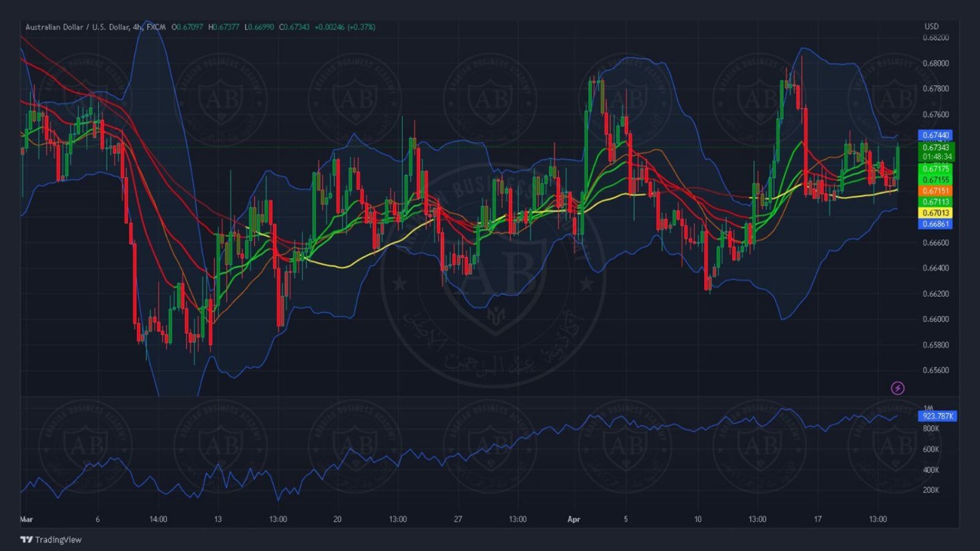The height and width of the screenshot is (551, 980).
Task: Click the green 0.67155 price label
Action: (936, 180)
